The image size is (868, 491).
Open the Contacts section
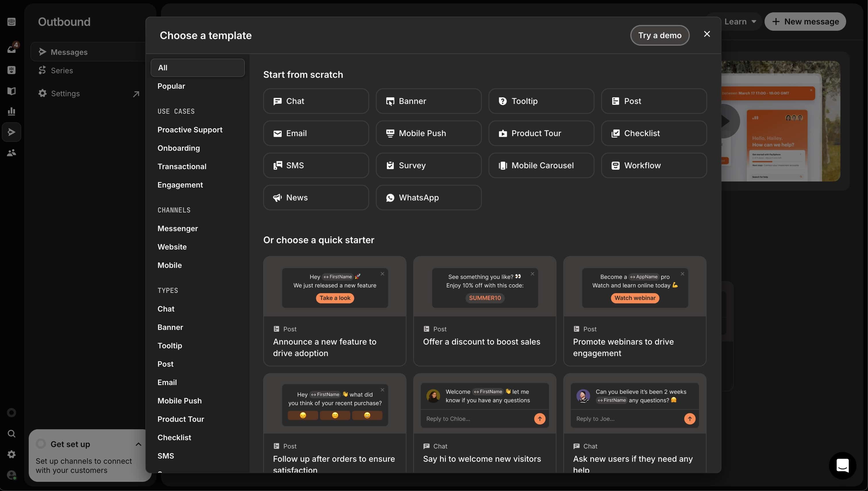11,152
